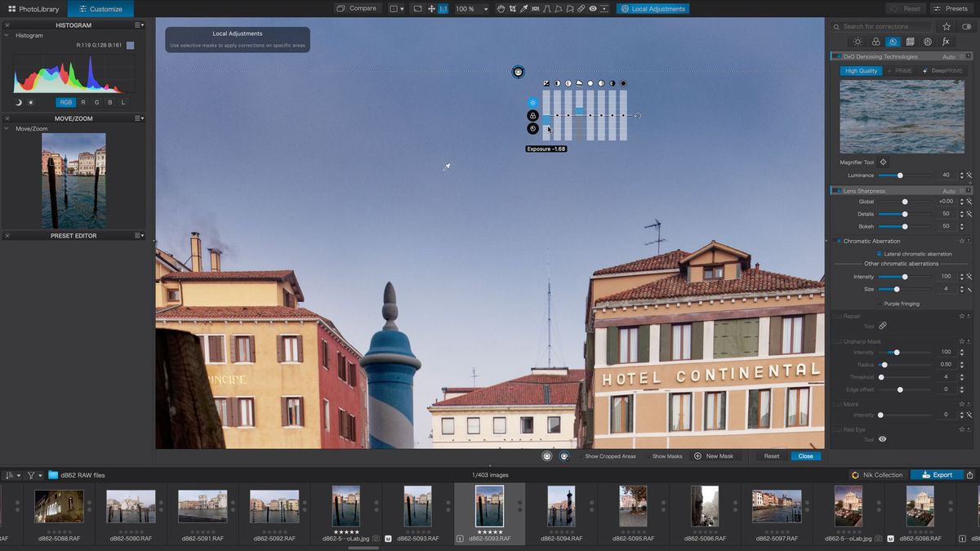Open Histogram palette menu
Image resolution: width=980 pixels, height=551 pixels.
[x=140, y=25]
